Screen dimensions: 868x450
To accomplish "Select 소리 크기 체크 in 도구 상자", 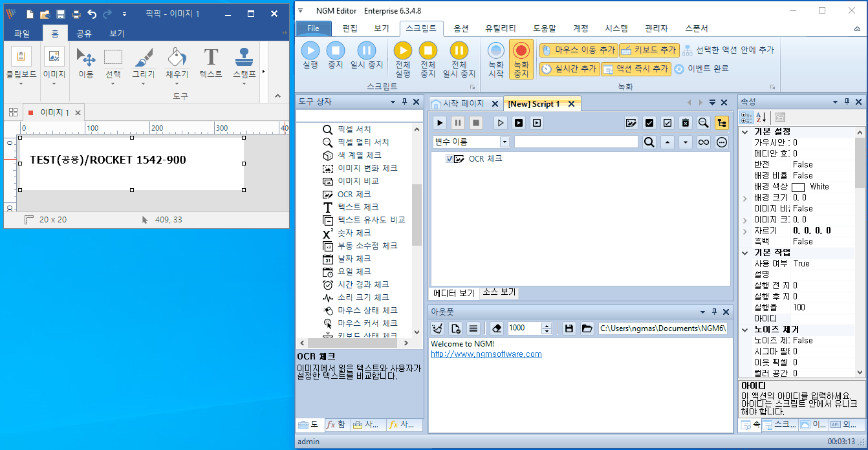I will point(363,297).
